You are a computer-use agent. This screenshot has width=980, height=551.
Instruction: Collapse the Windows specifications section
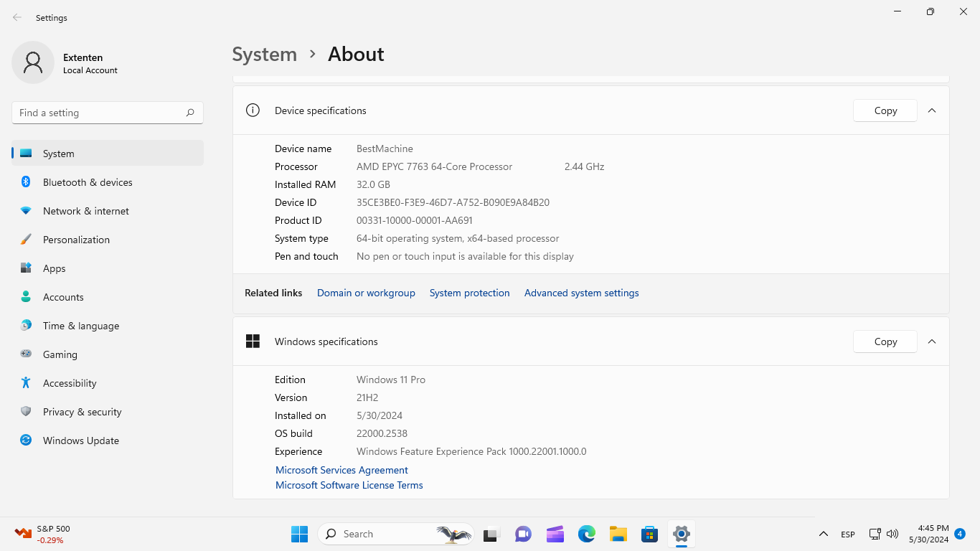pos(932,342)
